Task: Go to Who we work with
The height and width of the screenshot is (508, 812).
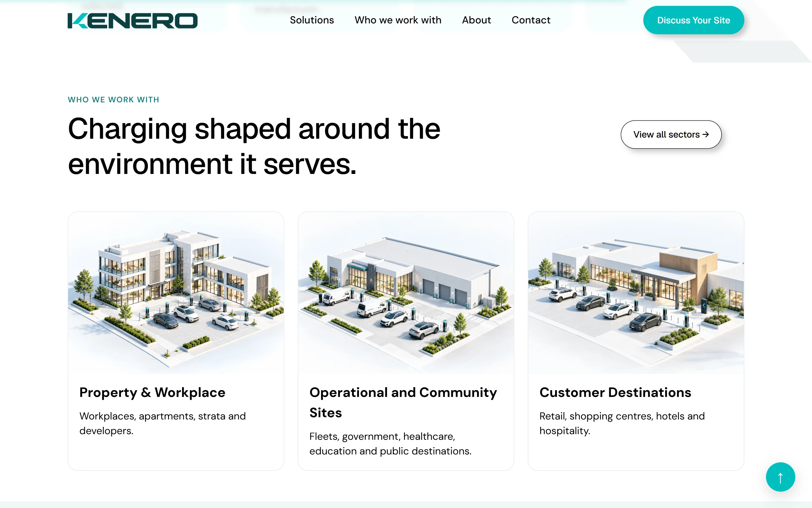Action: (398, 20)
